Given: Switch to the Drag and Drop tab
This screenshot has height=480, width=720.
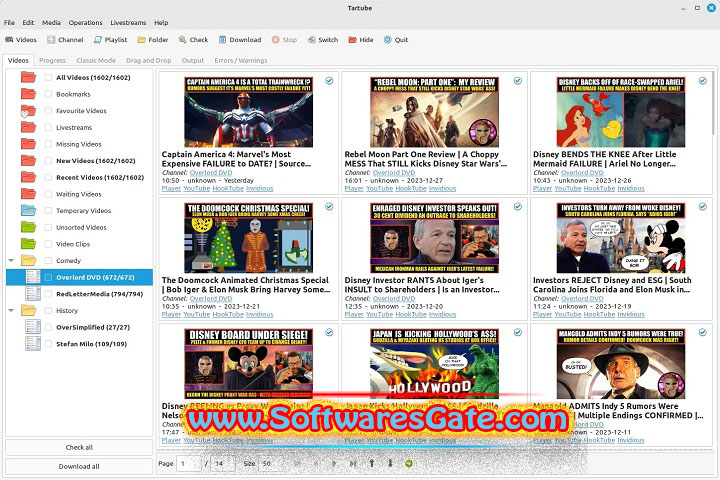Looking at the screenshot, I should [x=148, y=60].
